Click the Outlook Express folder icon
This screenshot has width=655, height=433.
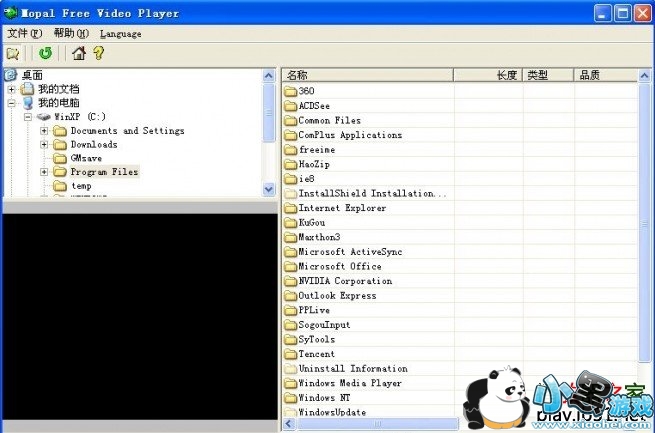(290, 296)
